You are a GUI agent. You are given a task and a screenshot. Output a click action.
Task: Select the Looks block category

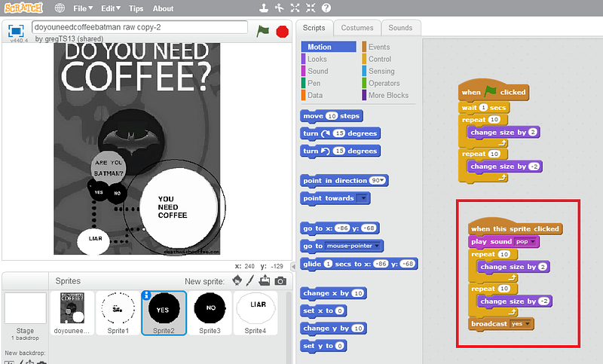(x=314, y=59)
